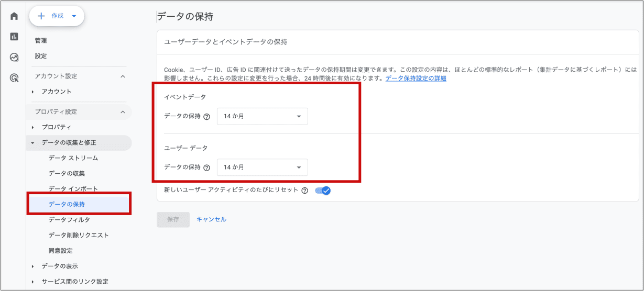Open データフィルタ page
The height and width of the screenshot is (291, 644).
click(x=69, y=220)
